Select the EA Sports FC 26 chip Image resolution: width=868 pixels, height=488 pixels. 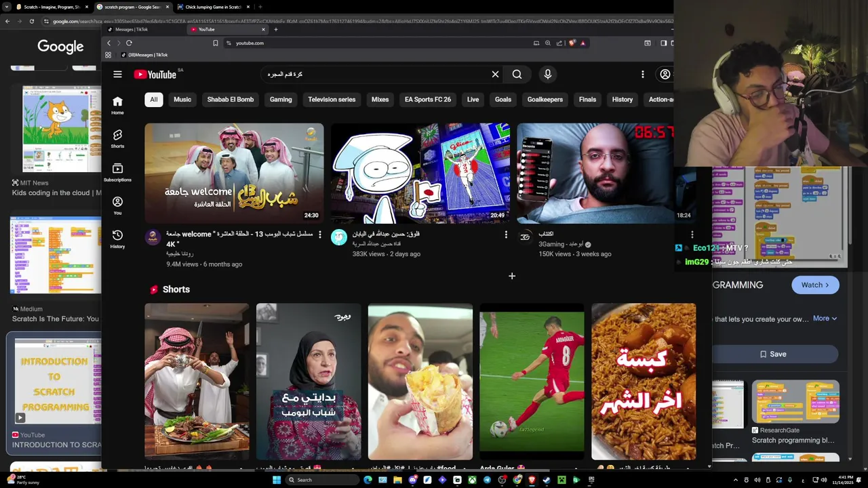pyautogui.click(x=428, y=100)
